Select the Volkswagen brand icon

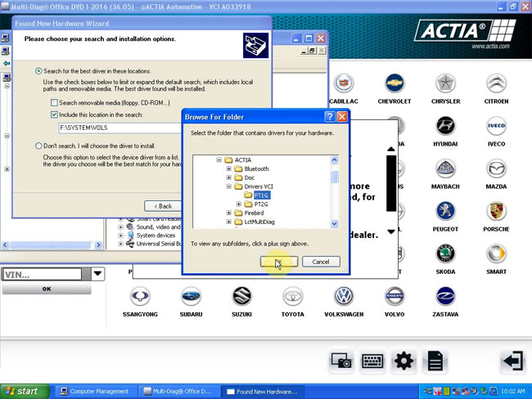[344, 296]
